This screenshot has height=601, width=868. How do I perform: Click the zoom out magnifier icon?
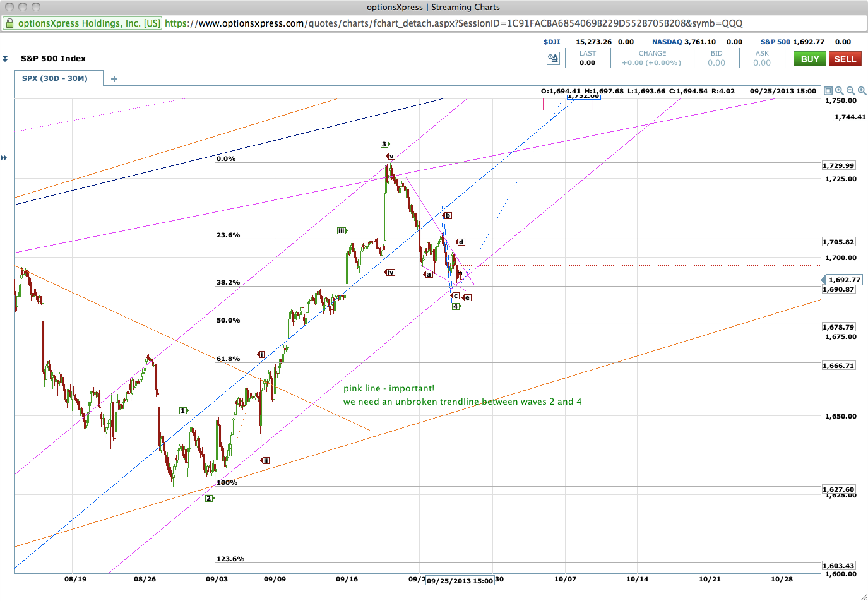click(x=850, y=91)
